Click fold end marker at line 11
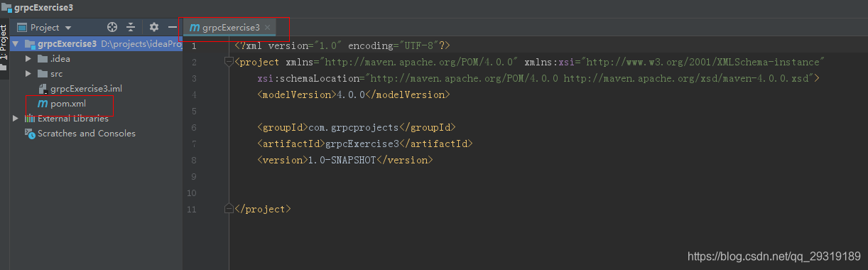This screenshot has width=868, height=270. [229, 209]
